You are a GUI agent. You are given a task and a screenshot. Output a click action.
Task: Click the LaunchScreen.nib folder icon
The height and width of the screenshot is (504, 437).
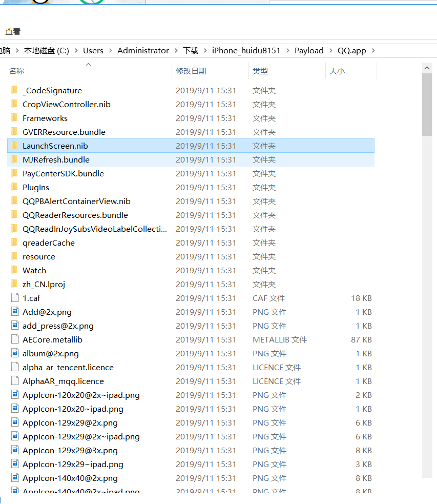tap(14, 145)
